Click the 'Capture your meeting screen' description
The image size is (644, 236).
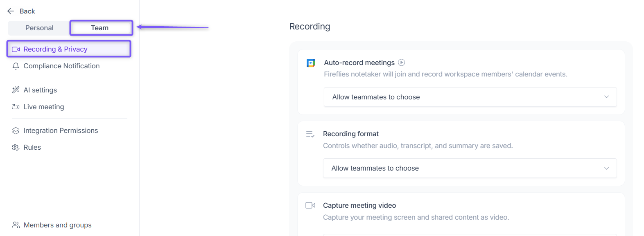coord(416,217)
